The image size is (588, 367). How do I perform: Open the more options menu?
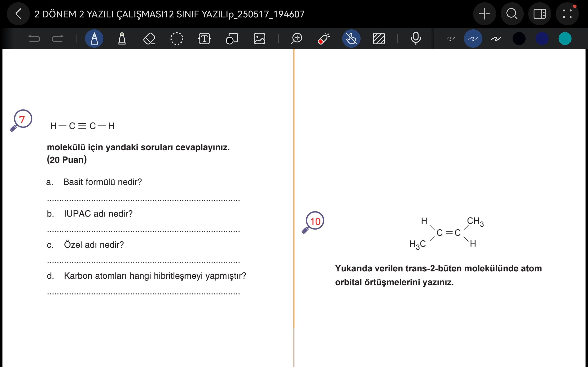[567, 14]
